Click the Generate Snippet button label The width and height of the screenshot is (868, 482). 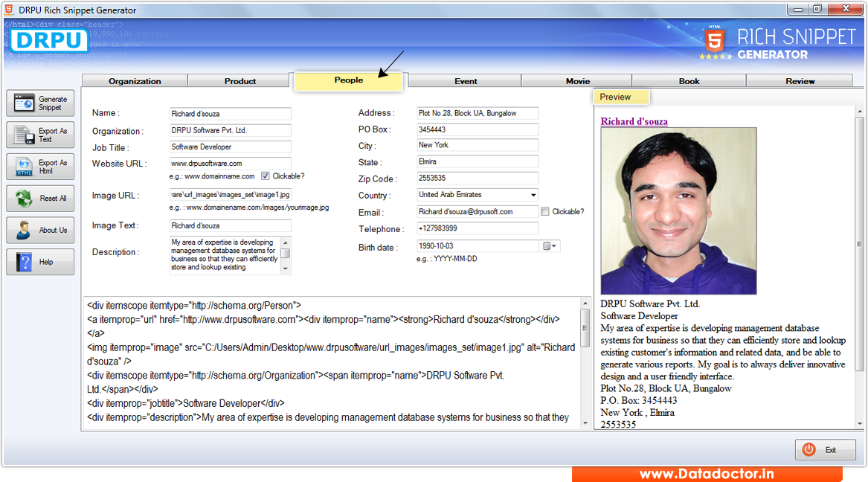[x=53, y=103]
